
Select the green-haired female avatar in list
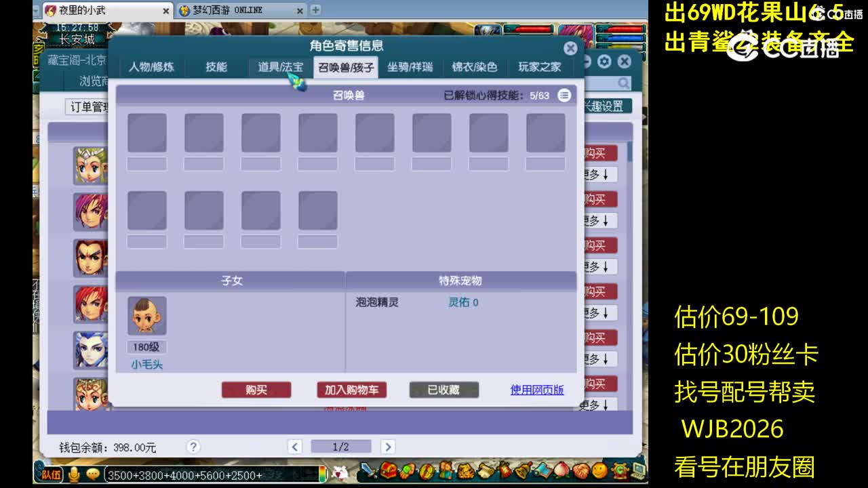(x=91, y=165)
